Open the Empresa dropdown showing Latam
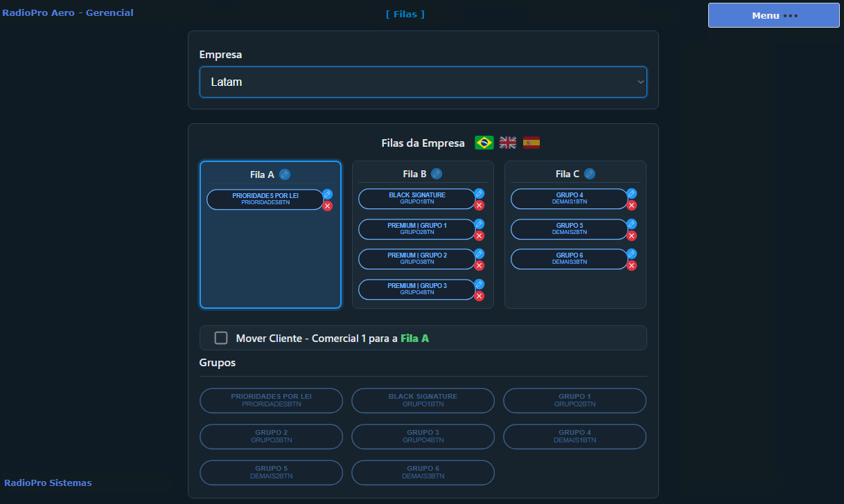844x504 pixels. (x=423, y=82)
